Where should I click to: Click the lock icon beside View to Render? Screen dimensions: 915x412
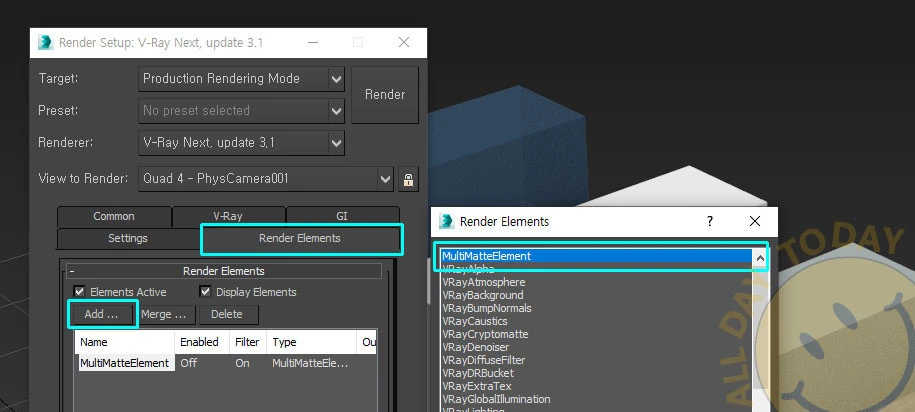point(408,179)
